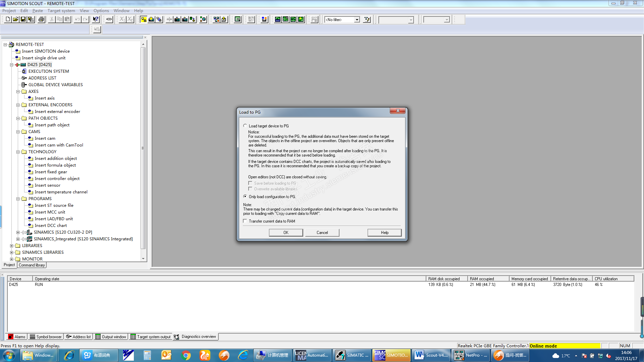This screenshot has width=644, height=362.
Task: Click the project tree vertical scrollbar
Action: point(143,147)
